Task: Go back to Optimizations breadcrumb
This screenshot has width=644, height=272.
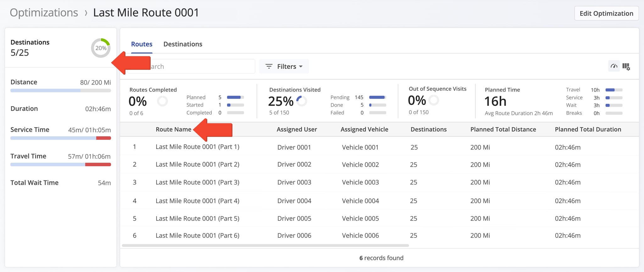Action: pyautogui.click(x=44, y=13)
